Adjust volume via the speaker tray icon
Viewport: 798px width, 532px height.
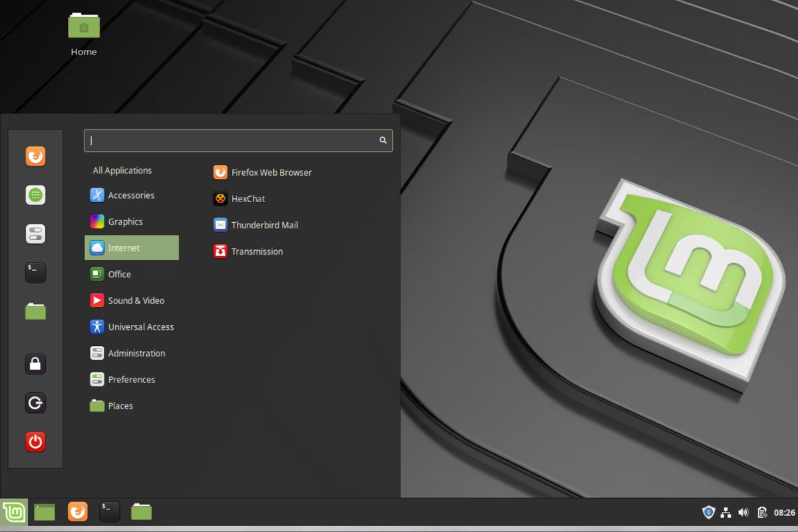pos(743,512)
